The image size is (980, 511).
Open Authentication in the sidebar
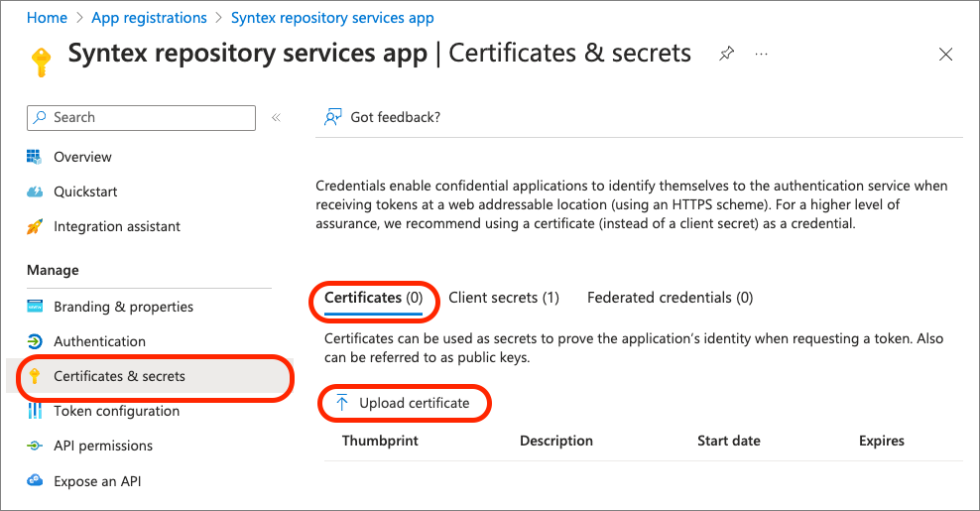click(x=99, y=341)
